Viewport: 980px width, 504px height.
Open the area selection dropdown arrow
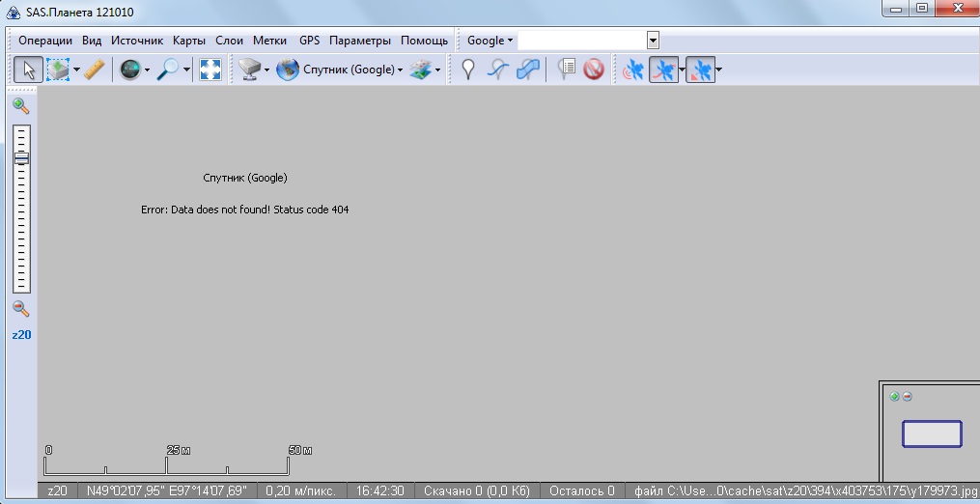(76, 70)
